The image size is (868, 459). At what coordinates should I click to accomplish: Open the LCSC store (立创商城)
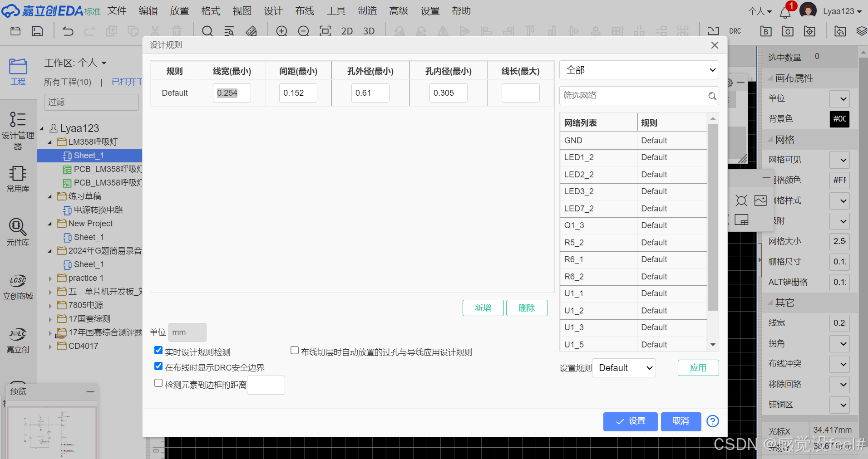click(x=18, y=287)
